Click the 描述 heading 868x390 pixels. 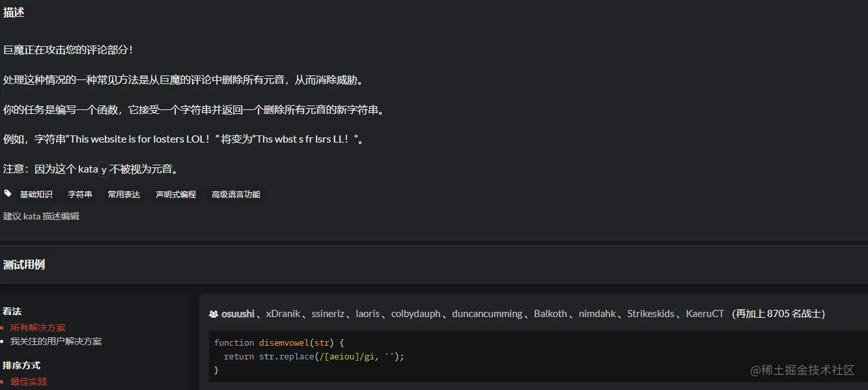14,12
